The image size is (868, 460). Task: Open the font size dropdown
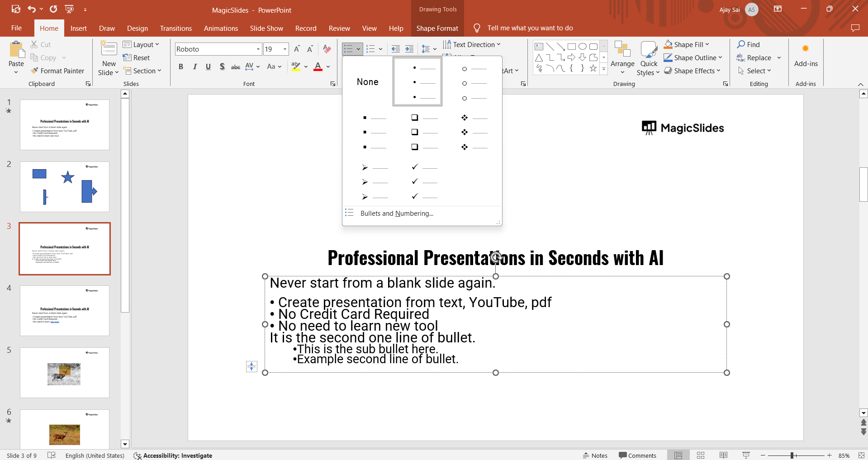(x=285, y=49)
